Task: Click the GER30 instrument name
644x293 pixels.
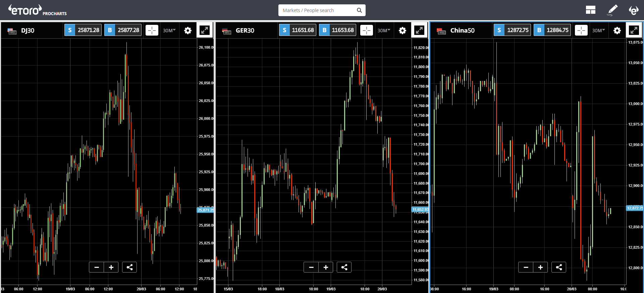Action: click(x=245, y=31)
